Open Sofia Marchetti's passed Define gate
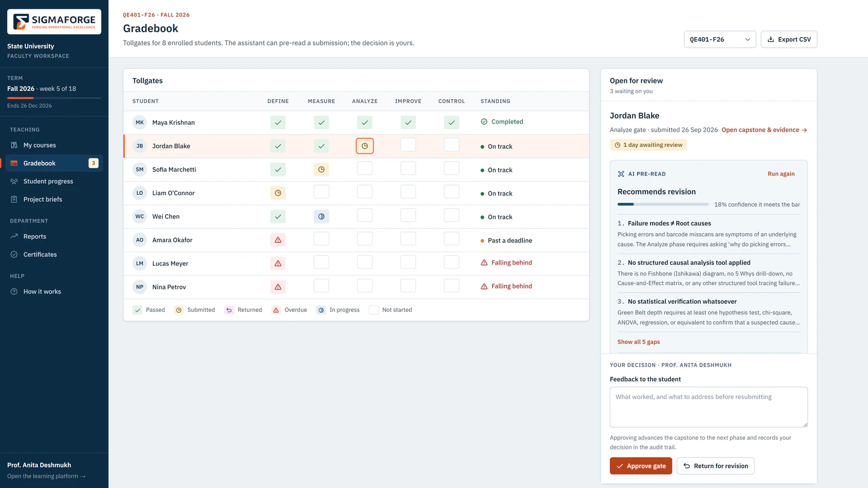The image size is (868, 488). [278, 170]
